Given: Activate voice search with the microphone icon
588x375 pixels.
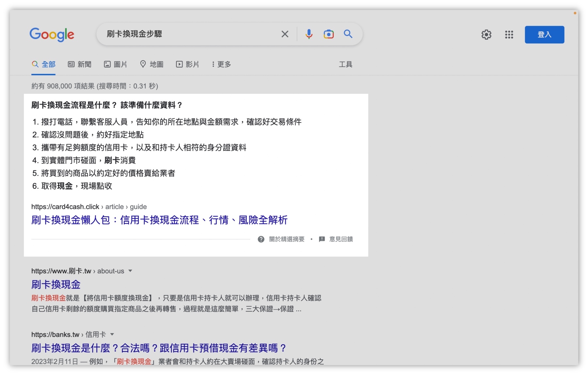Looking at the screenshot, I should point(308,34).
